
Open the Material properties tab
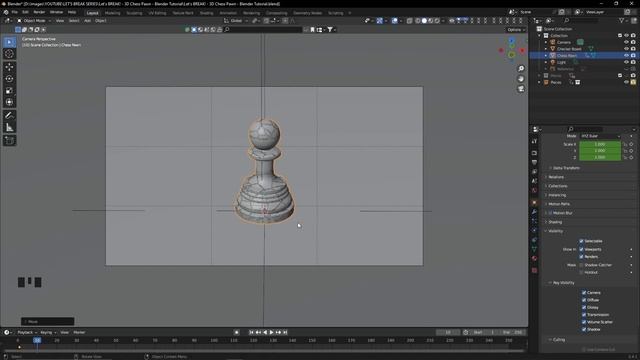coord(534,258)
